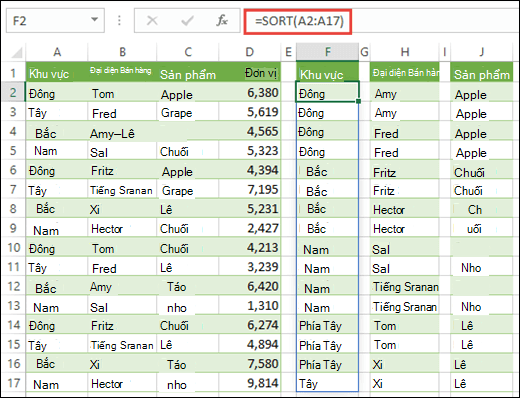Select row 5 header
This screenshot has width=520, height=398.
coord(13,150)
